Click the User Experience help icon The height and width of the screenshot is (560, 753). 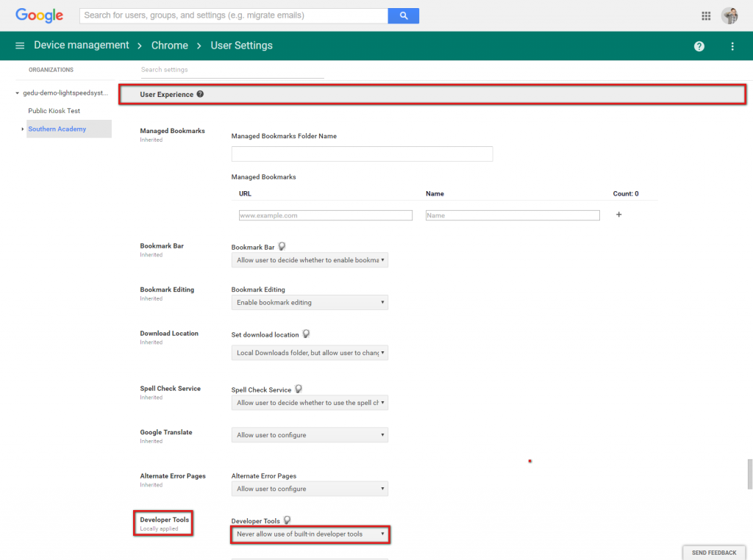click(200, 94)
